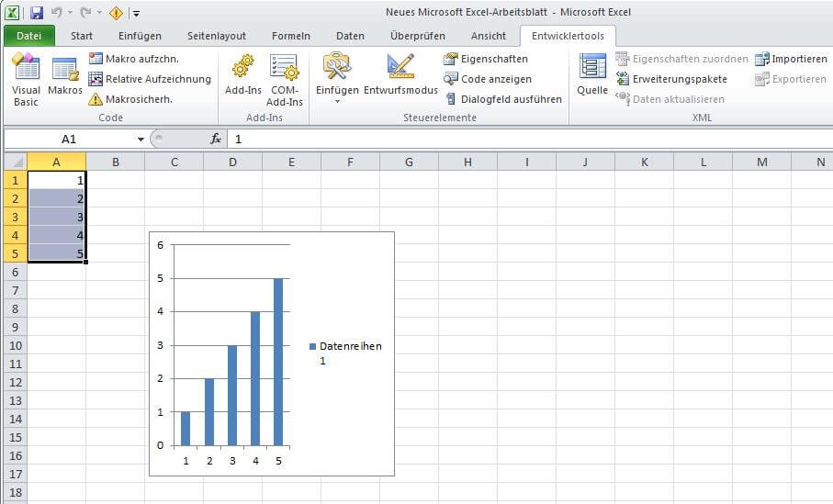Select row 1 header
The image size is (833, 504).
16,180
